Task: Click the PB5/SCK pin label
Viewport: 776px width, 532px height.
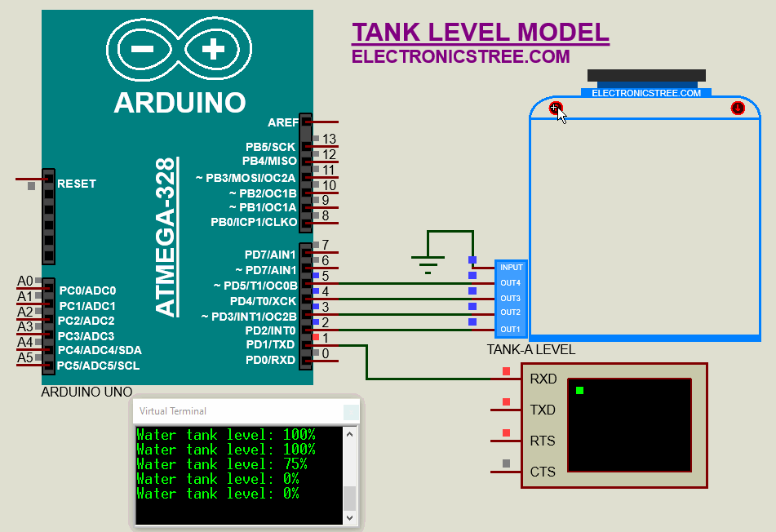Action: pyautogui.click(x=270, y=147)
